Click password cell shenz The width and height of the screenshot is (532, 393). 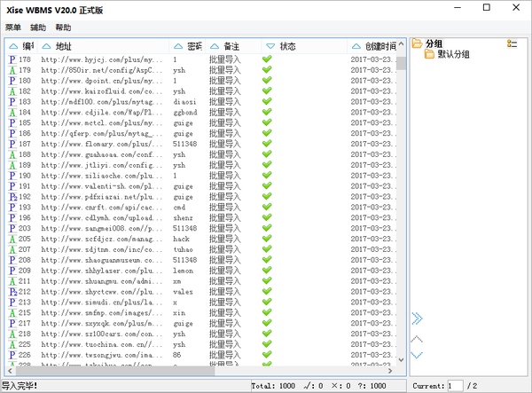(183, 218)
